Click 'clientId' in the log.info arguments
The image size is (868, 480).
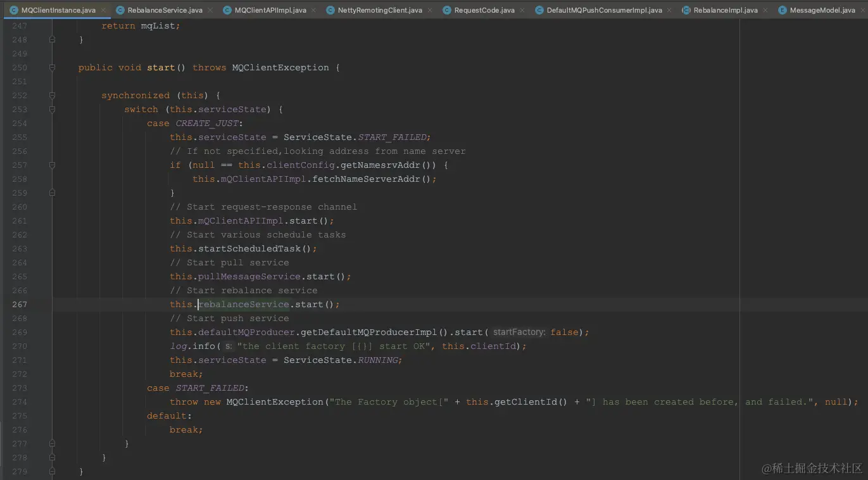pos(493,346)
